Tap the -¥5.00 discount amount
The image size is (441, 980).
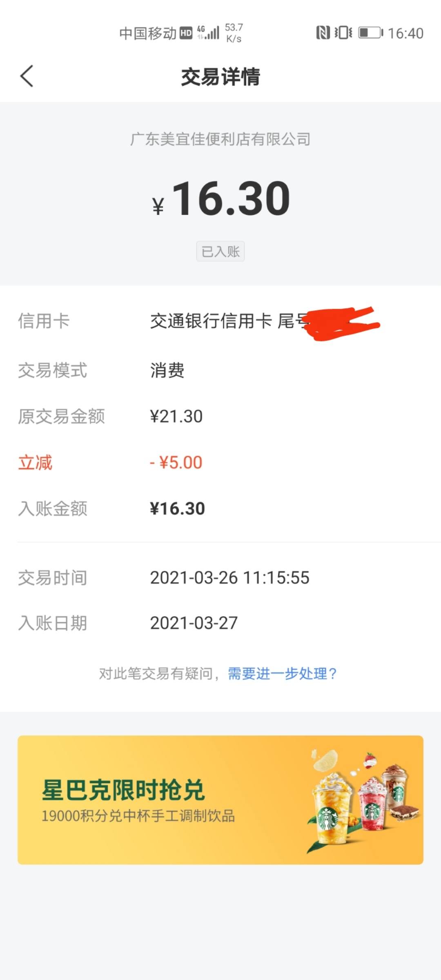tap(176, 463)
